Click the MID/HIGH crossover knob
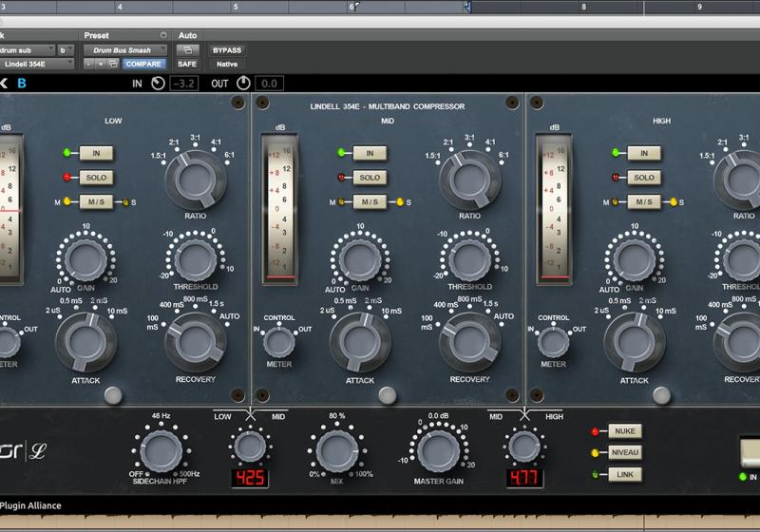 524,446
